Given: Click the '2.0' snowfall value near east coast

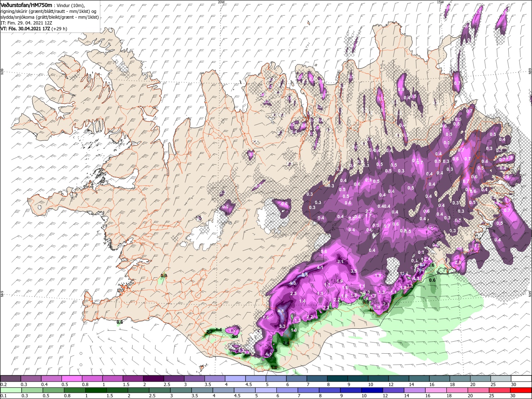Looking at the screenshot, I should pyautogui.click(x=458, y=262).
